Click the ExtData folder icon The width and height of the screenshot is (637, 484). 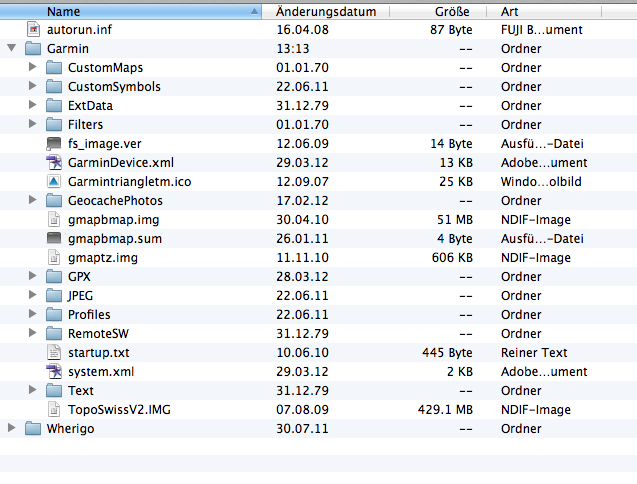click(x=54, y=106)
